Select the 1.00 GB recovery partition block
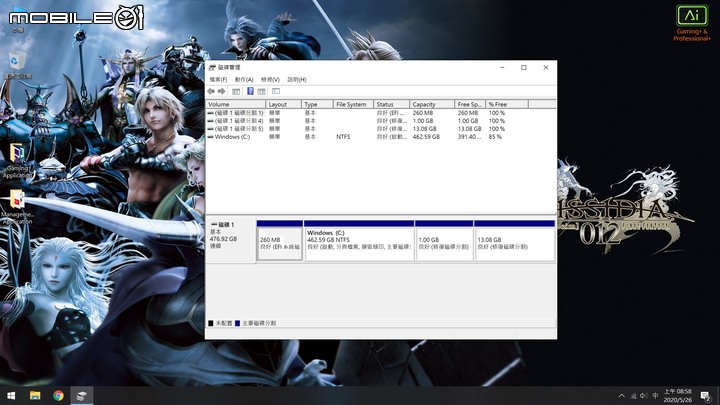720x405 pixels. (444, 241)
